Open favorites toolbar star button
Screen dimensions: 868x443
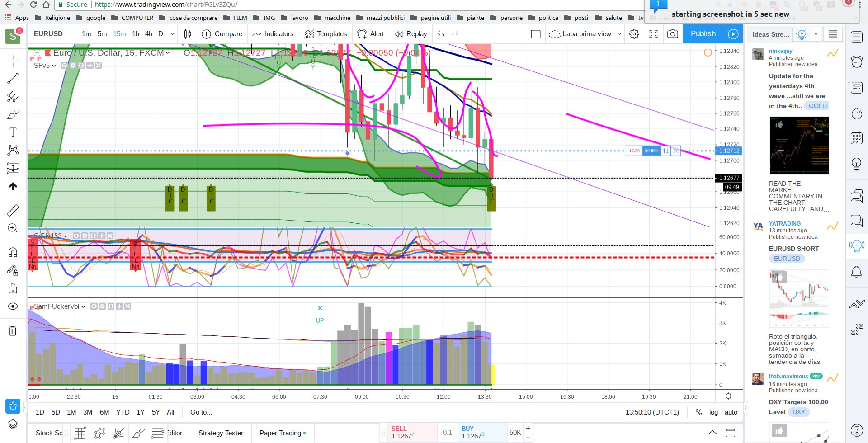click(13, 406)
